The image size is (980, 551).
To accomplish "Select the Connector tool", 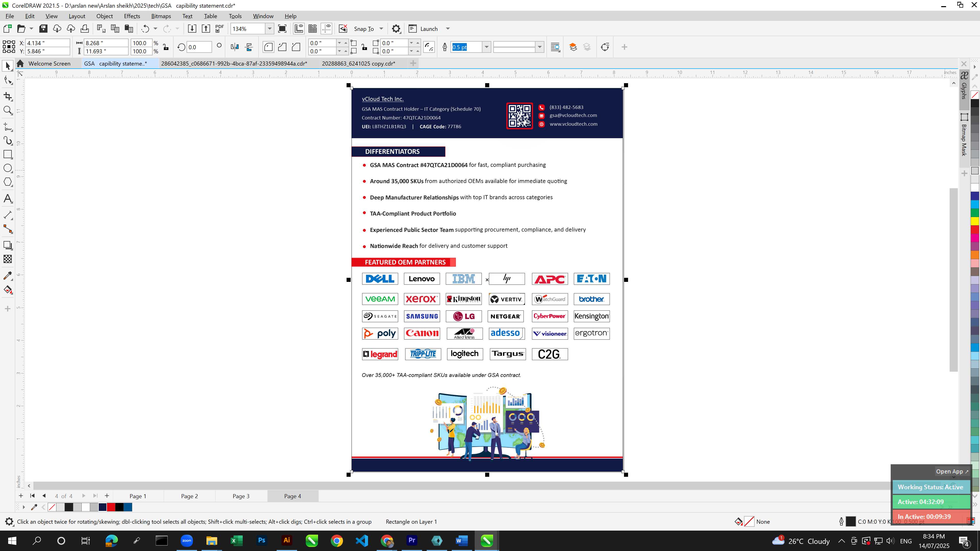I will click(8, 229).
